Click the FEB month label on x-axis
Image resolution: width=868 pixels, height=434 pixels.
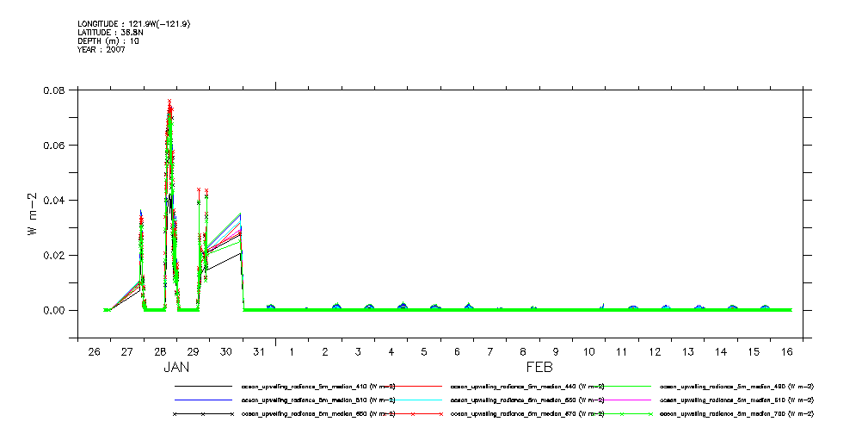click(539, 368)
